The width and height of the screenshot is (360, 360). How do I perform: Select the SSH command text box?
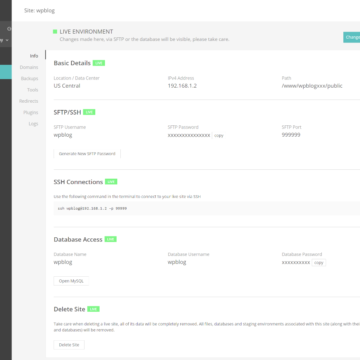207,208
